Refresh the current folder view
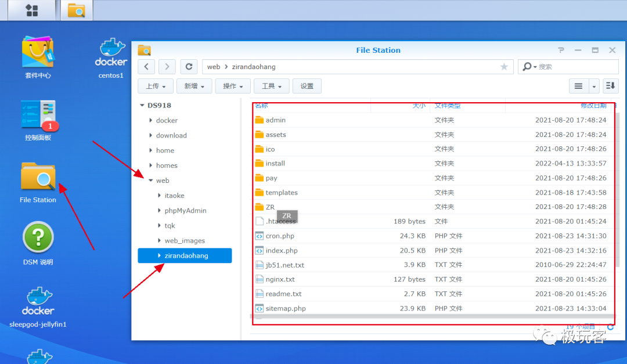This screenshot has width=627, height=364. tap(189, 67)
